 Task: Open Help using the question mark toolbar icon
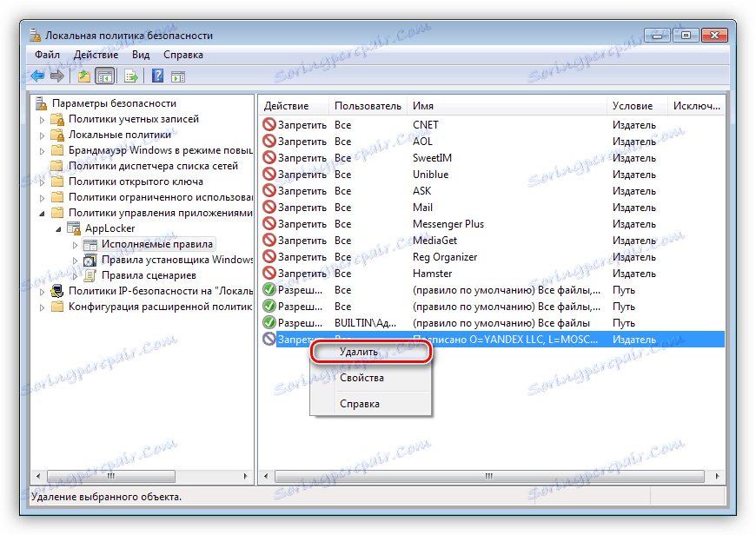(157, 76)
